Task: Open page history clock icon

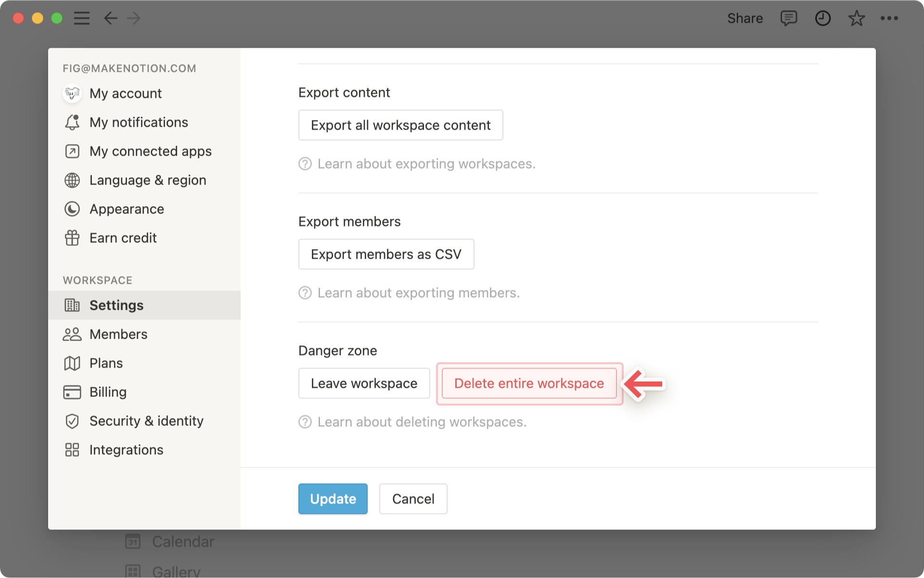Action: [x=822, y=18]
